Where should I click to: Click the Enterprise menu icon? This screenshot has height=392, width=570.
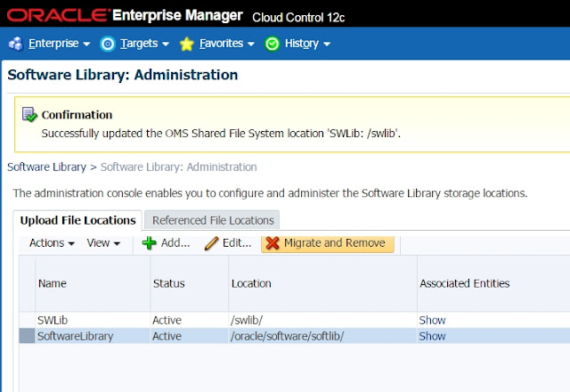coord(15,43)
